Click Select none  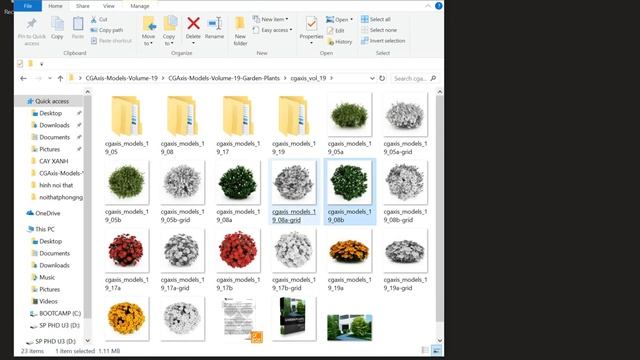[x=379, y=30]
